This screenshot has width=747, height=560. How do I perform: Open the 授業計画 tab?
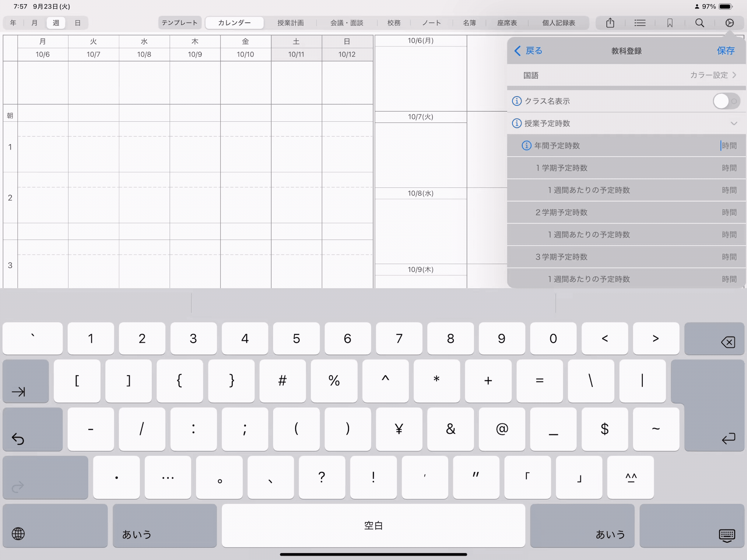[x=290, y=23]
